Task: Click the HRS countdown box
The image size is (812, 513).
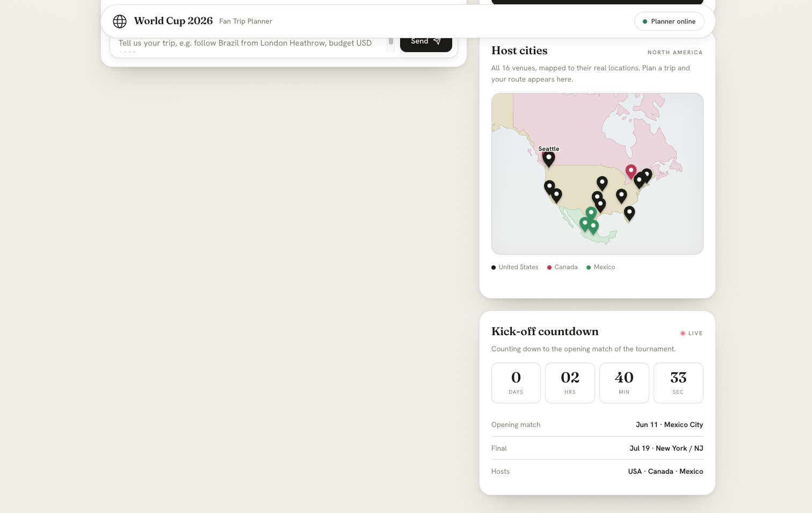Action: click(570, 383)
